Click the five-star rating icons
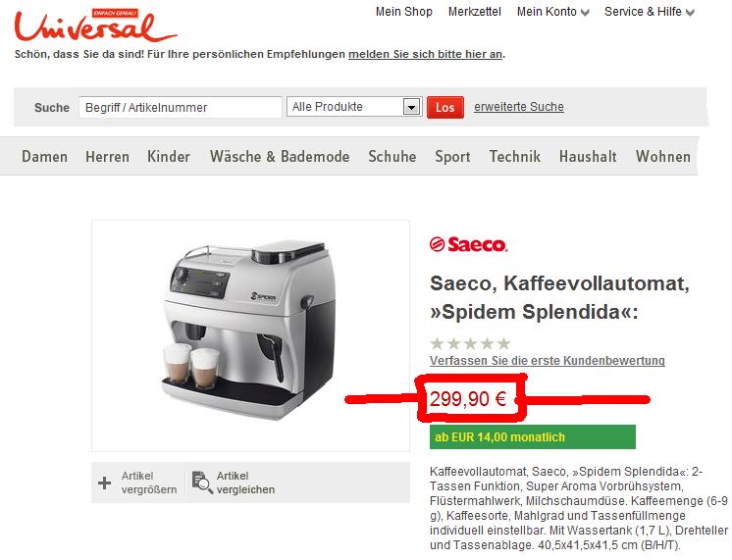This screenshot has height=560, width=732. tap(470, 344)
